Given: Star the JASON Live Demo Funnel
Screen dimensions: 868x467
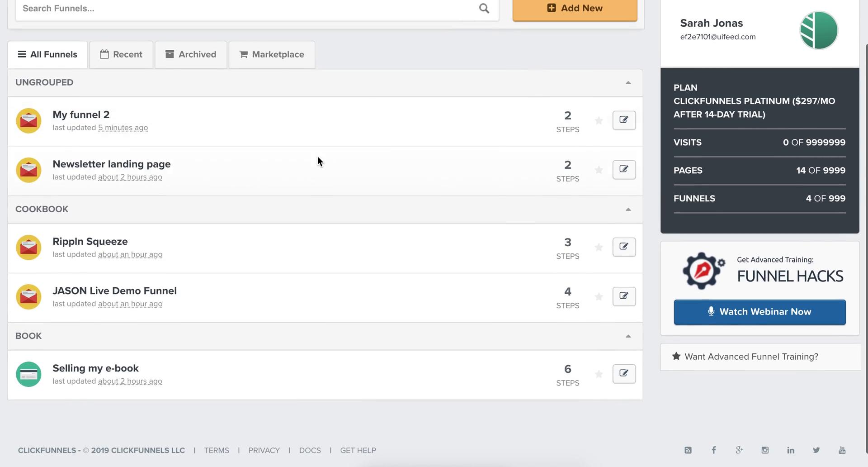Looking at the screenshot, I should click(599, 296).
